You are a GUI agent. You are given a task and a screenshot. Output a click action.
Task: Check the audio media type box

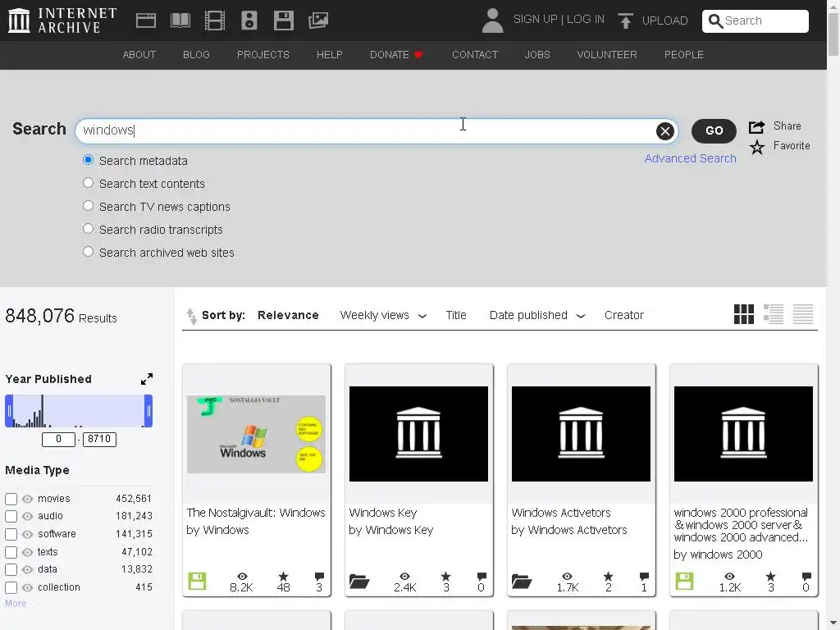(11, 517)
